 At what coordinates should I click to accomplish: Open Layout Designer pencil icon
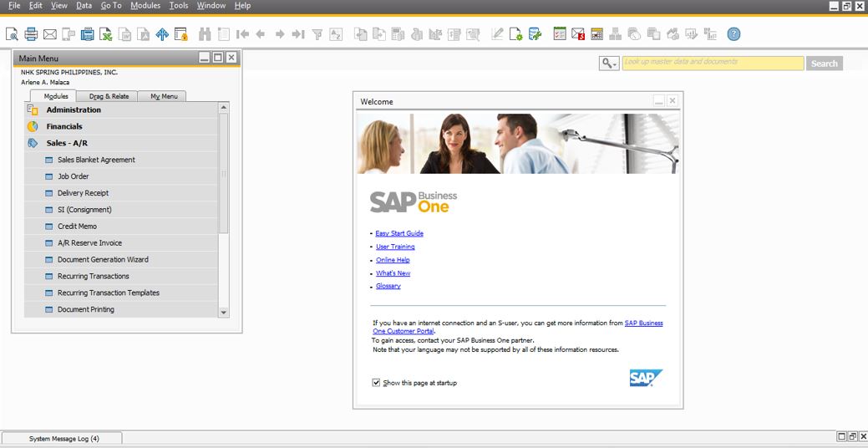[497, 34]
